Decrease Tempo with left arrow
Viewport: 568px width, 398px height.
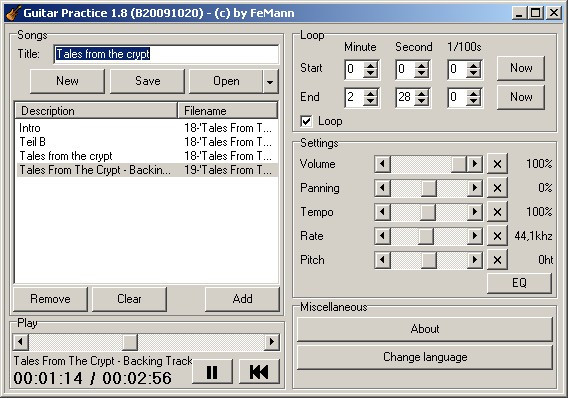(383, 212)
